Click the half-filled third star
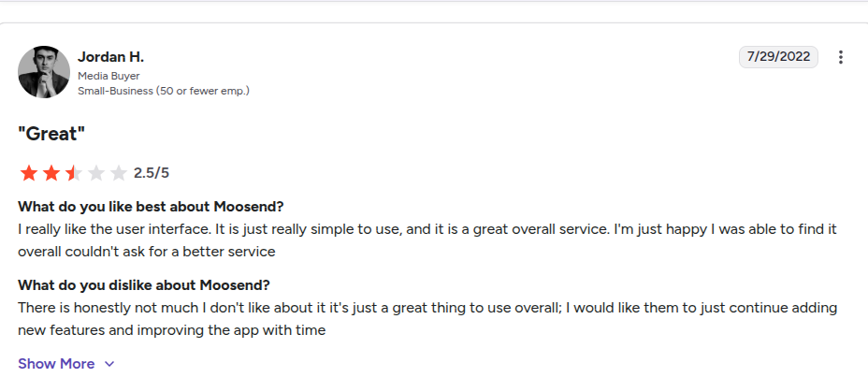Image resolution: width=868 pixels, height=392 pixels. 73,173
